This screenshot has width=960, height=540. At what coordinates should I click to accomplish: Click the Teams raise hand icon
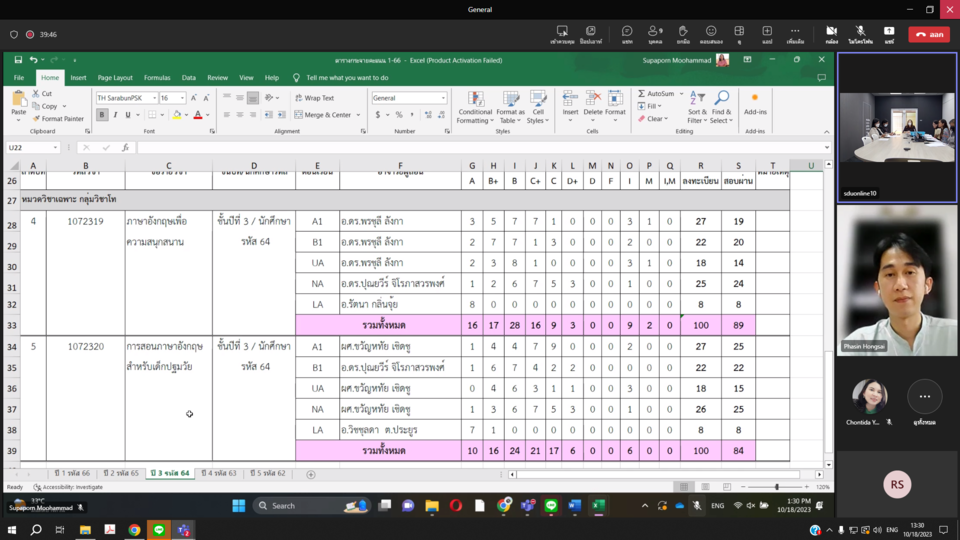[683, 34]
